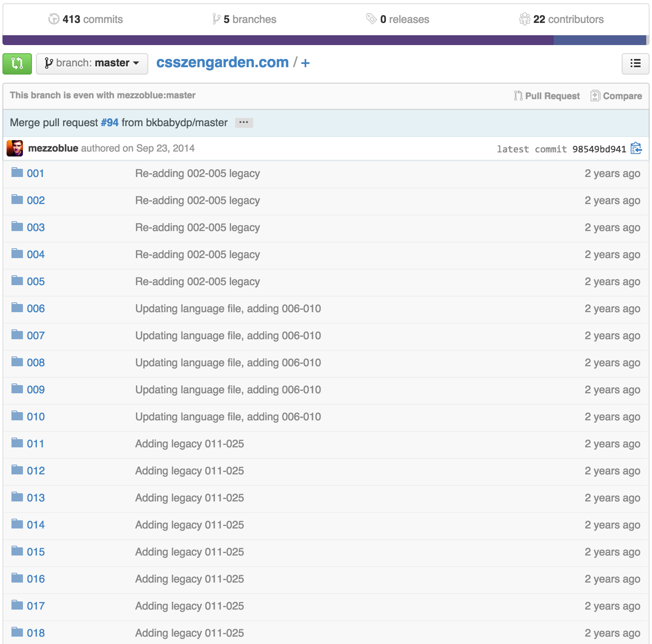The height and width of the screenshot is (644, 652).
Task: Open the 413 commits tab
Action: tap(86, 19)
